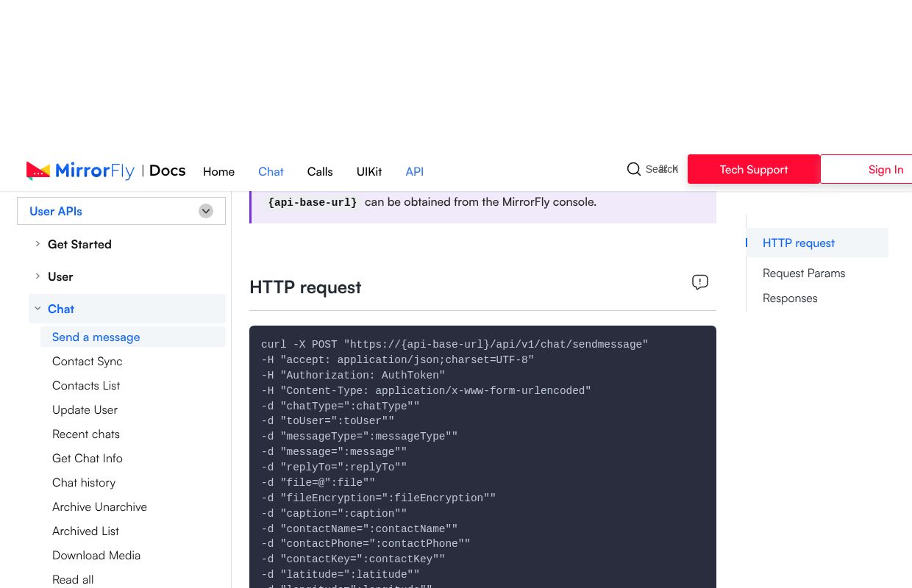
Task: Click the Content-Type header code line
Action: click(x=426, y=390)
